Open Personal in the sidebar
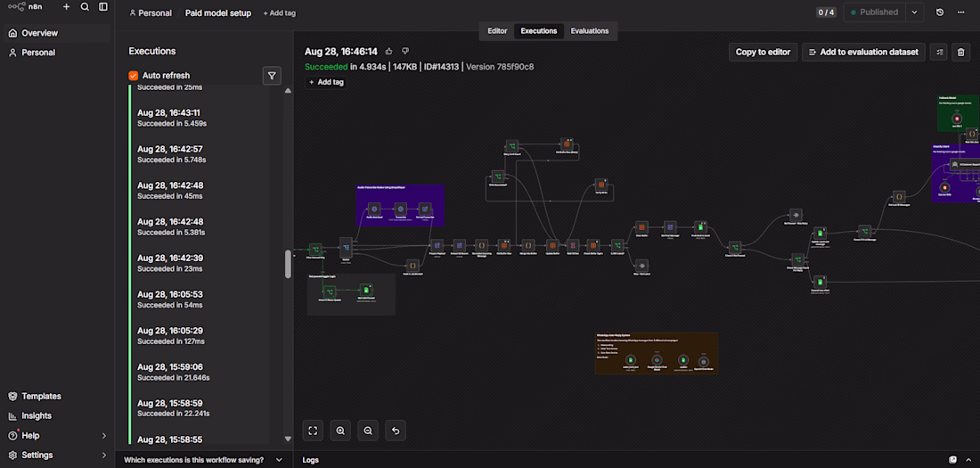This screenshot has height=468, width=980. click(57, 53)
